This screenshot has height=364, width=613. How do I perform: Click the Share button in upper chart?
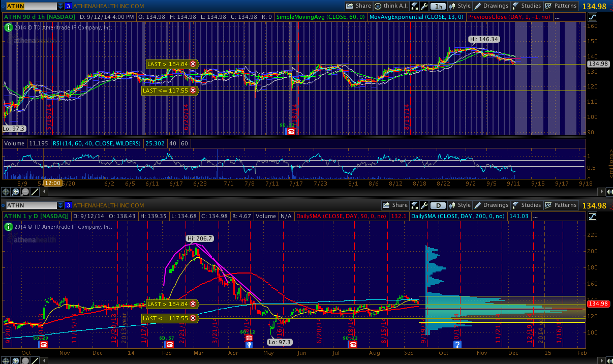359,6
